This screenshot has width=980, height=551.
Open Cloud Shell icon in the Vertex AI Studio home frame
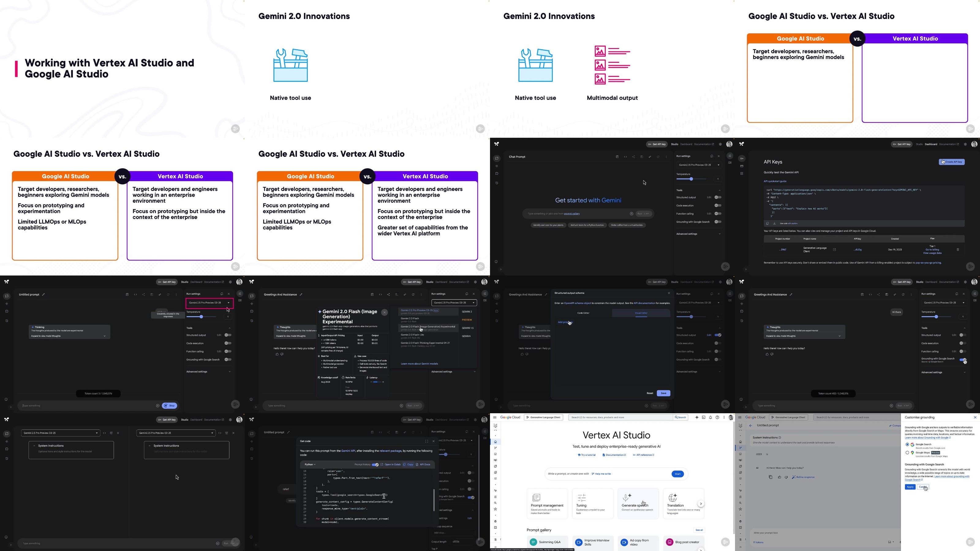[x=703, y=417]
